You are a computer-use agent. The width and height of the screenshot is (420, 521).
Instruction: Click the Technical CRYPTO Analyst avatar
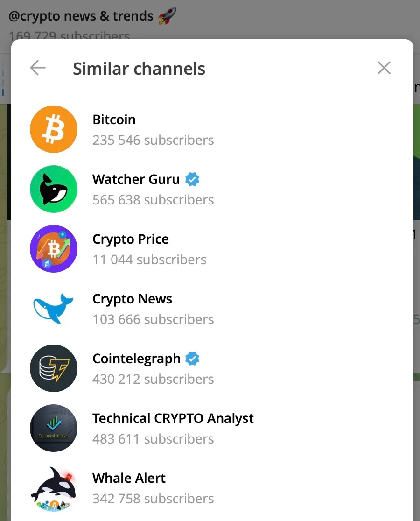tap(54, 428)
